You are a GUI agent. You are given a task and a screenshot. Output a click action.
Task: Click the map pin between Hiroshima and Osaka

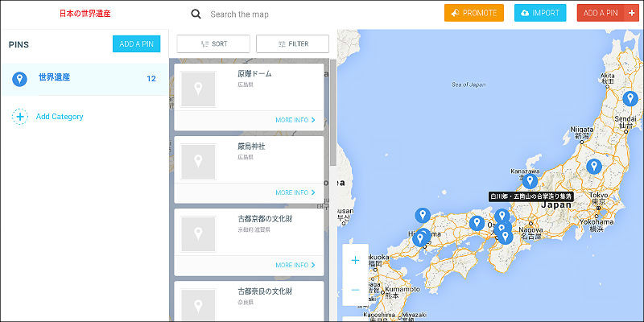[x=477, y=223]
